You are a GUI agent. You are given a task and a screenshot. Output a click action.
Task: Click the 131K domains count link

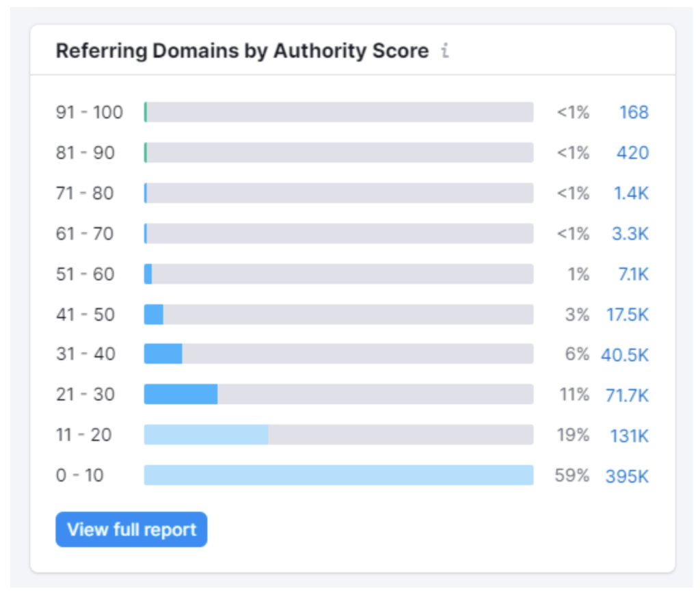tap(629, 436)
